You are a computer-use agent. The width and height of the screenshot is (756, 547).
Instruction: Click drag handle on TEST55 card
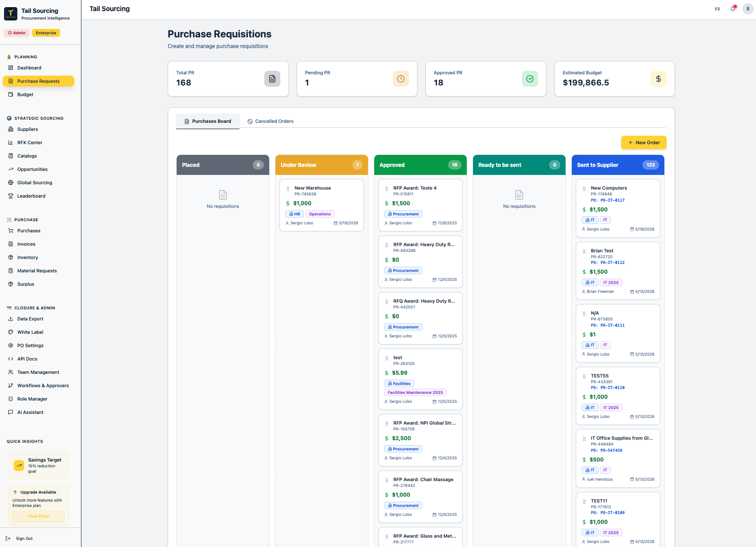click(584, 377)
